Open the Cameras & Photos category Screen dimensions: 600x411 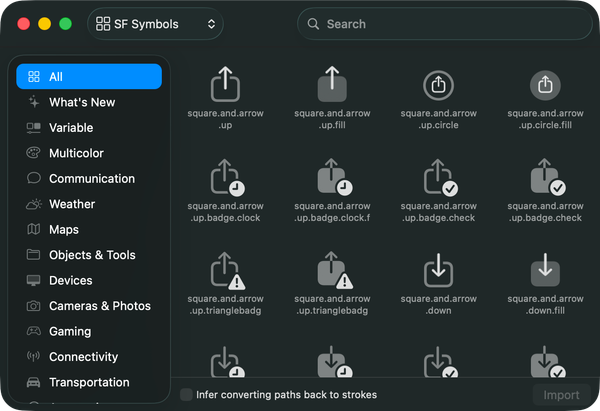click(89, 306)
